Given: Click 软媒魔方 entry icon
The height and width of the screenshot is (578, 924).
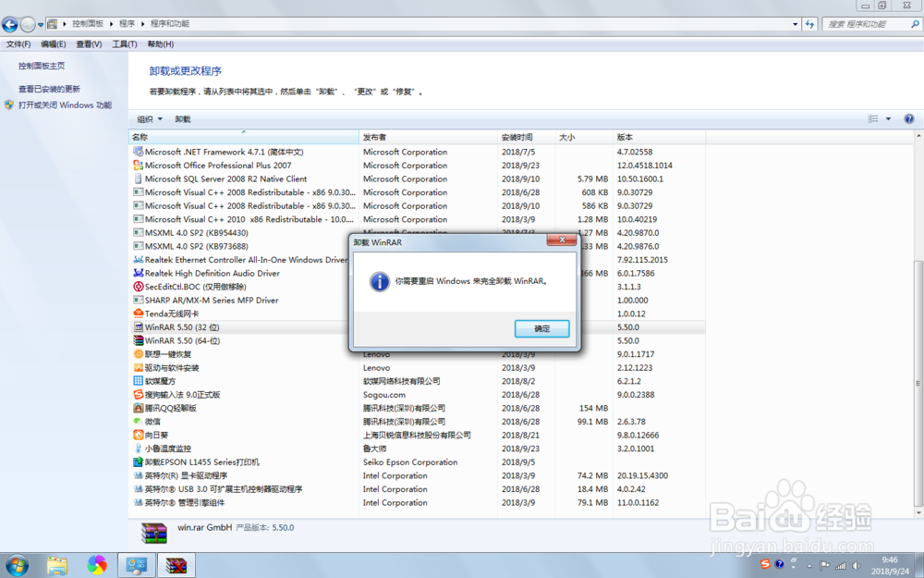Looking at the screenshot, I should [138, 381].
